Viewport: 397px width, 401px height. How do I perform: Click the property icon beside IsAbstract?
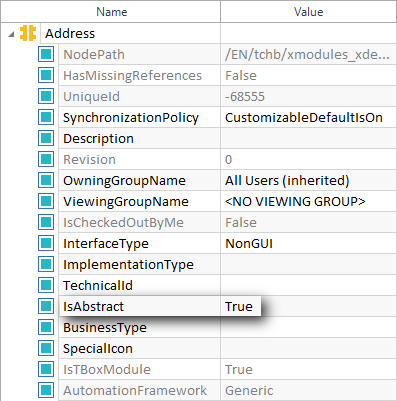[46, 306]
